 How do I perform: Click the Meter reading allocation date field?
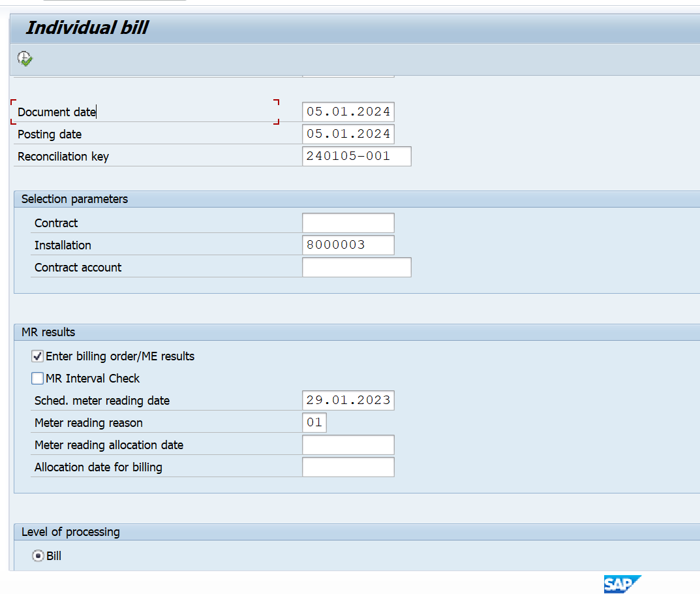(348, 445)
